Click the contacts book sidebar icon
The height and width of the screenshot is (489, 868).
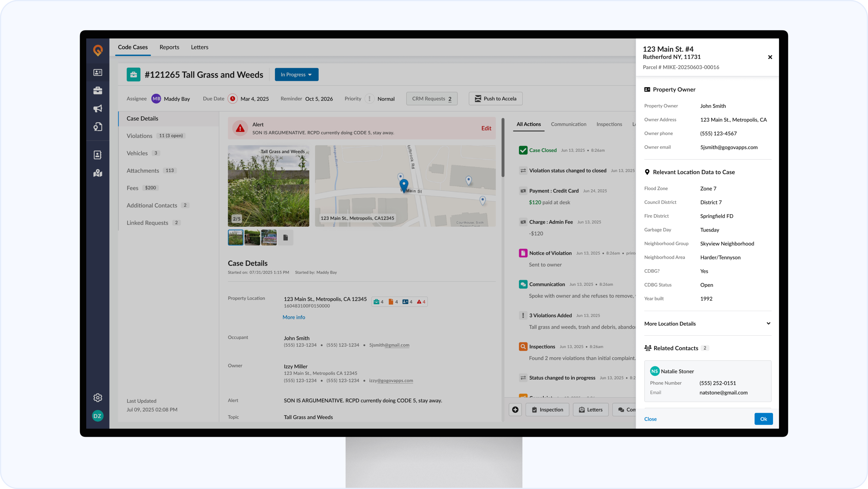click(x=98, y=155)
